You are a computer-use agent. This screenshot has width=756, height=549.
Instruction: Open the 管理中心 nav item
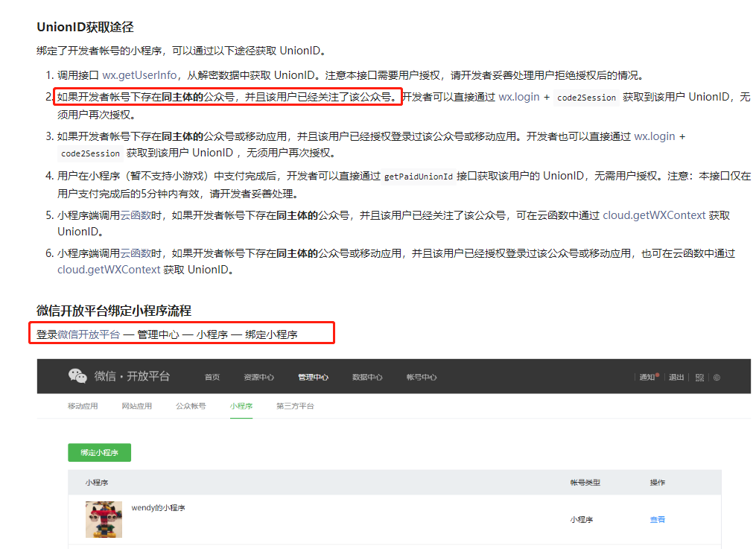(x=314, y=377)
